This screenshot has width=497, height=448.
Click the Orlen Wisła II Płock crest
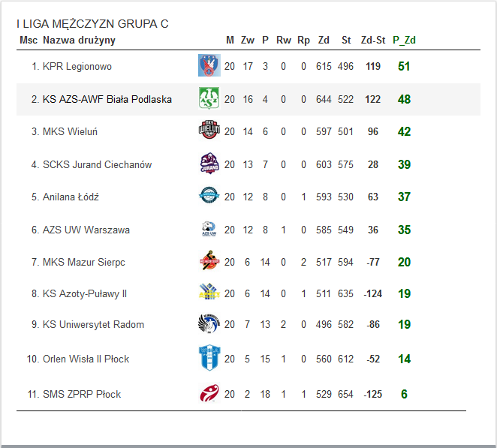(x=208, y=358)
